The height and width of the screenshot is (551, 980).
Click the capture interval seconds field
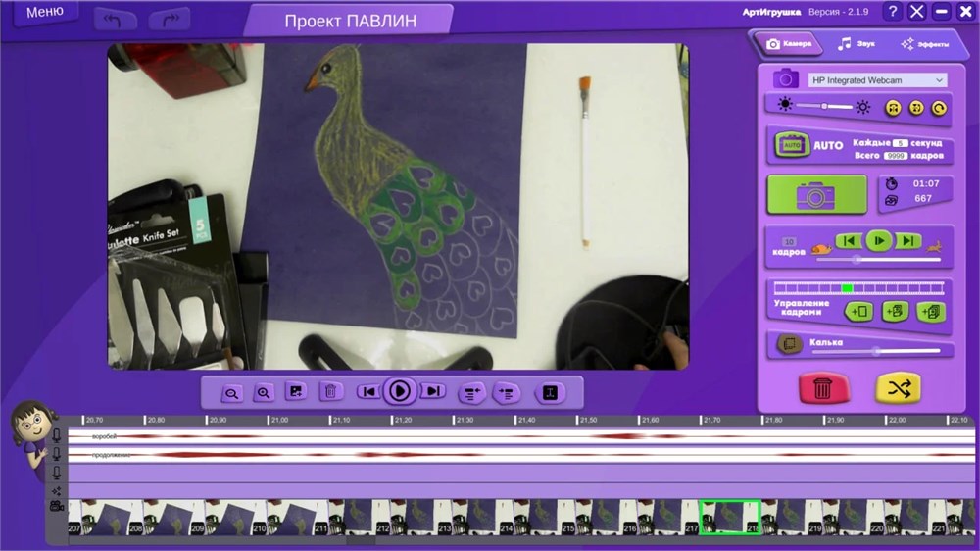click(x=900, y=143)
